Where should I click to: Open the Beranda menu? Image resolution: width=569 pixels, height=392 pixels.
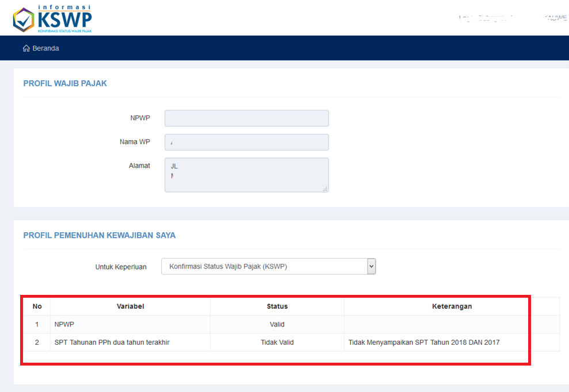[x=41, y=48]
